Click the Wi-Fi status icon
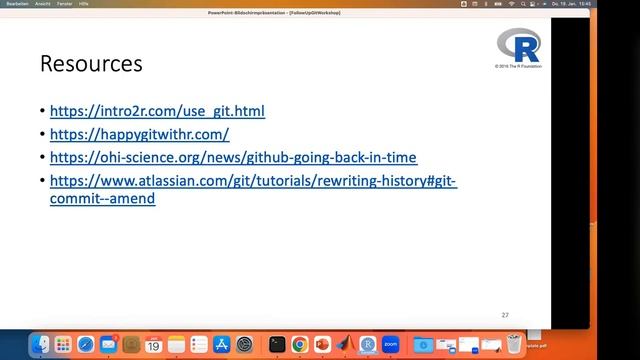 (511, 4)
